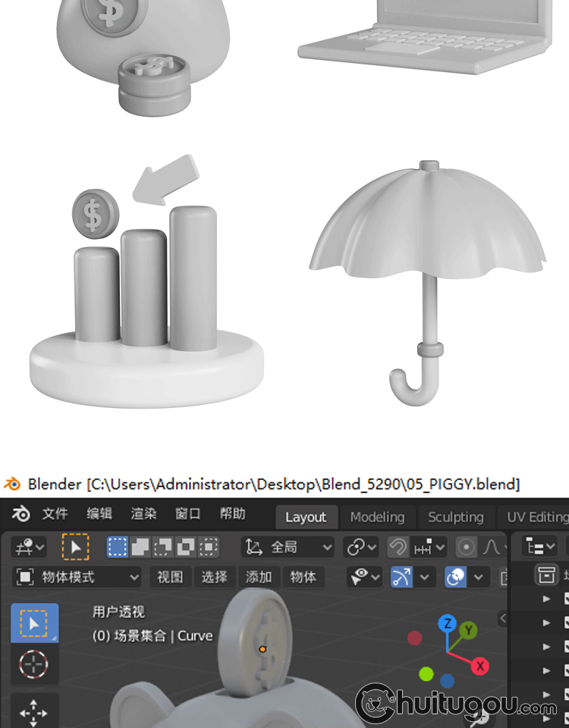Image resolution: width=569 pixels, height=728 pixels.
Task: Select the box select tool in toolbar
Action: click(34, 623)
